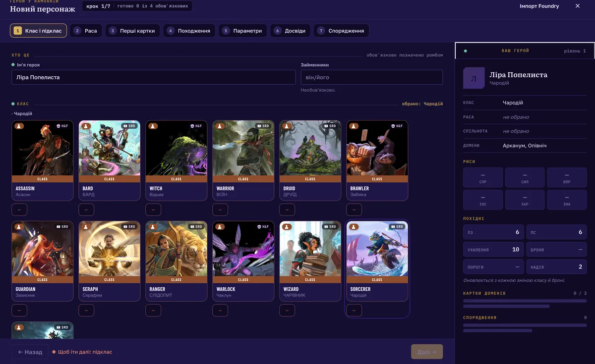
Task: Click the person icon on the Warlock card
Action: (x=220, y=227)
